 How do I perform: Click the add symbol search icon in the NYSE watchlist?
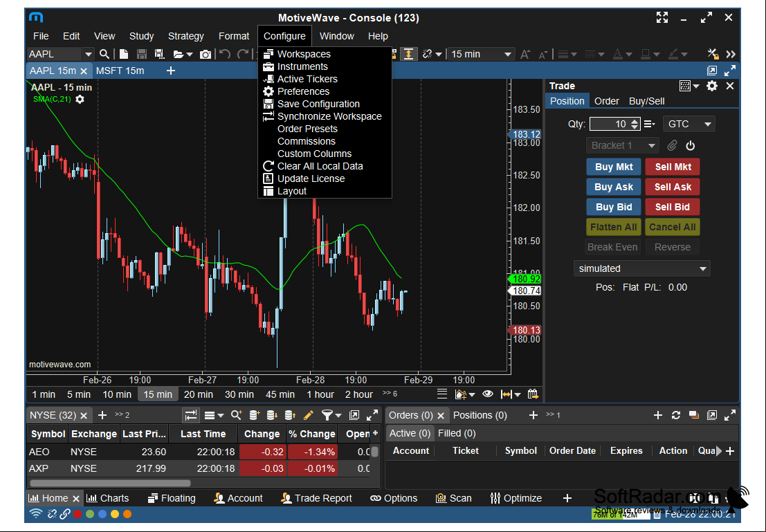(237, 415)
